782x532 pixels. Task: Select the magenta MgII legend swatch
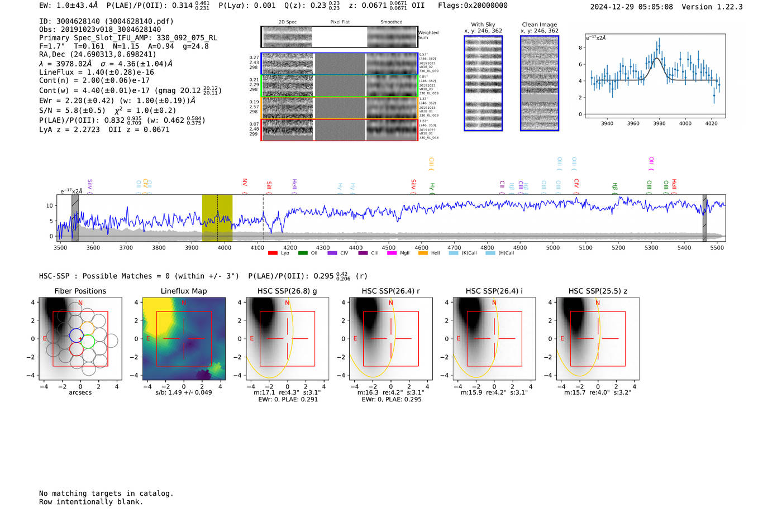(x=392, y=253)
